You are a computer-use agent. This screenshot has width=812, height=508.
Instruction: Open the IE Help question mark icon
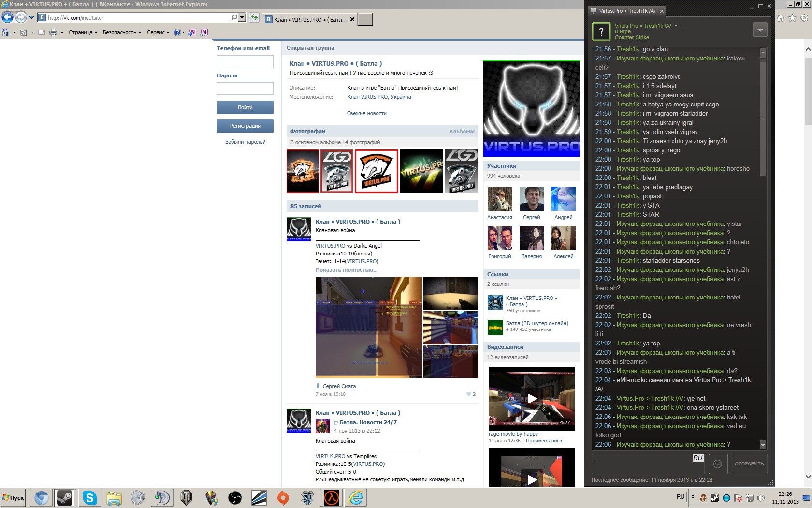tap(177, 32)
